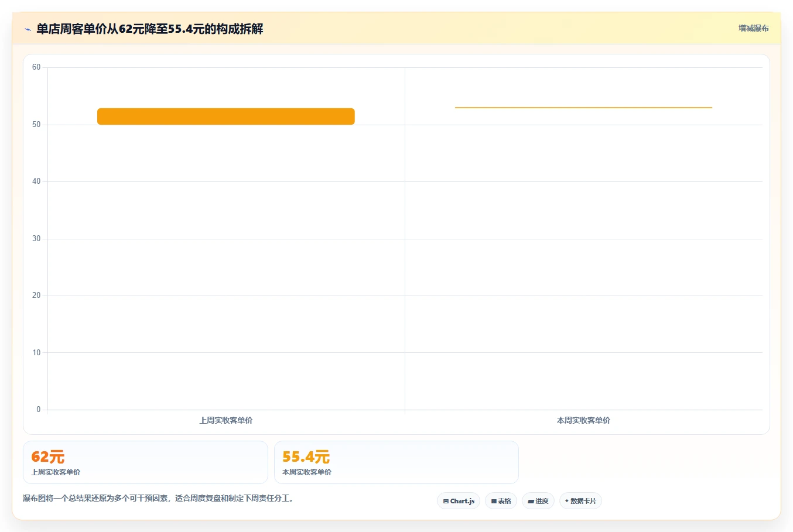The width and height of the screenshot is (793, 532).
Task: Click the Chart.js tag chip
Action: point(459,501)
